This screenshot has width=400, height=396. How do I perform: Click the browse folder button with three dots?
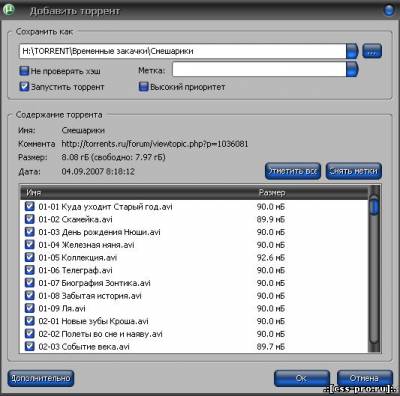372,51
